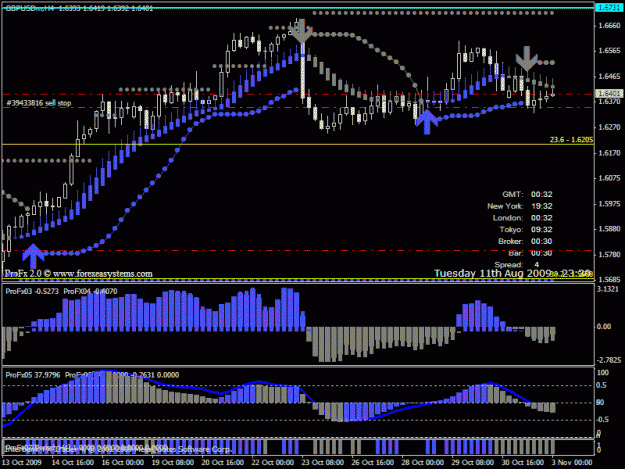Viewport: 625px width, 469px height.
Task: Select the ProFx03 -0.5273 indicator label
Action: click(32, 291)
